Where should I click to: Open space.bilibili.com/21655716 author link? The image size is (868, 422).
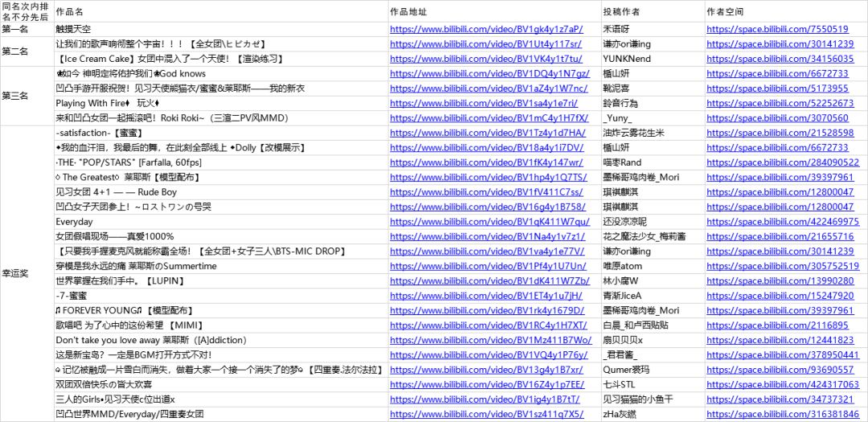pyautogui.click(x=780, y=236)
